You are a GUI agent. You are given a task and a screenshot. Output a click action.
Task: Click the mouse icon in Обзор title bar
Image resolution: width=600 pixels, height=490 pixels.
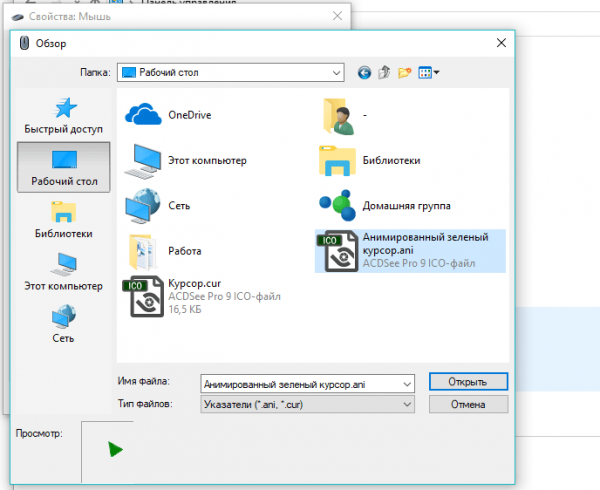pos(24,43)
